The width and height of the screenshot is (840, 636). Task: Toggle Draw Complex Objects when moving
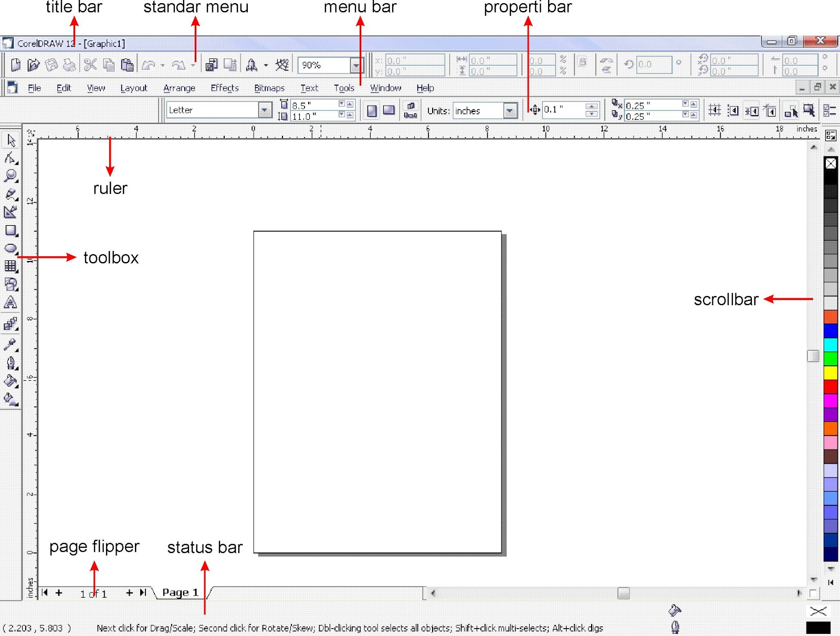(x=791, y=110)
